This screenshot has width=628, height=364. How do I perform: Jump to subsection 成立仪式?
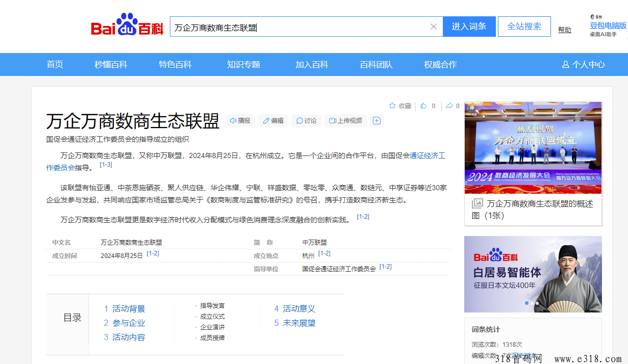(212, 317)
